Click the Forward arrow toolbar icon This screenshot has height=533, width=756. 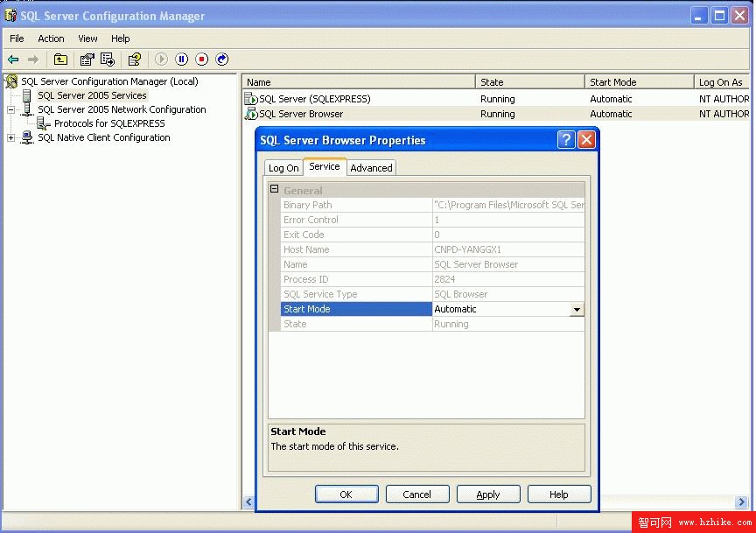click(32, 60)
